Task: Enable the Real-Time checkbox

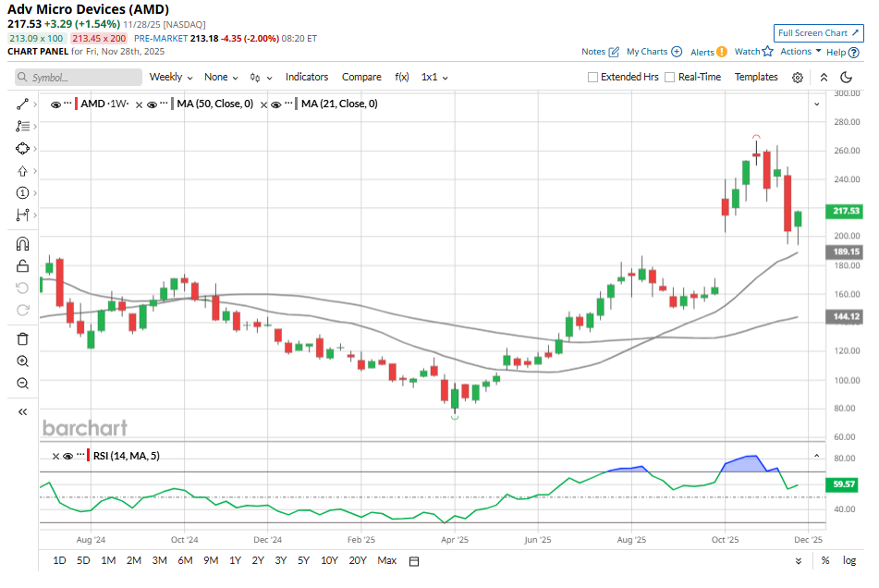Action: tap(669, 78)
